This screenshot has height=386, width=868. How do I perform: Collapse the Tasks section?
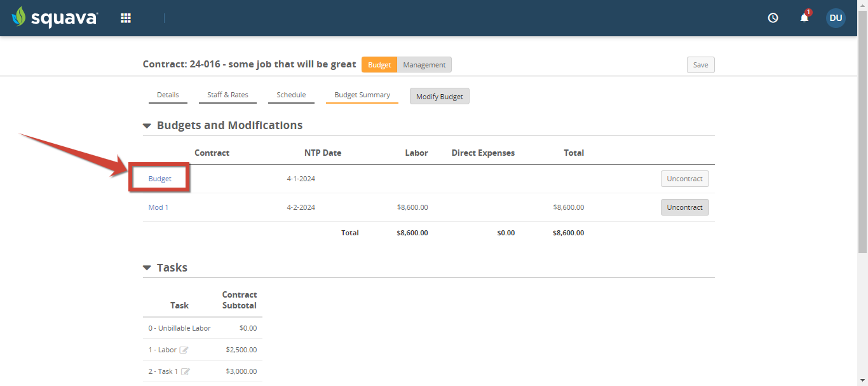(147, 268)
